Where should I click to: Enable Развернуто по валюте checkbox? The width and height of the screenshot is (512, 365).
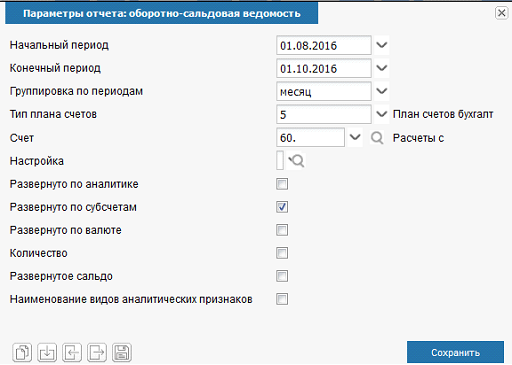coord(282,230)
